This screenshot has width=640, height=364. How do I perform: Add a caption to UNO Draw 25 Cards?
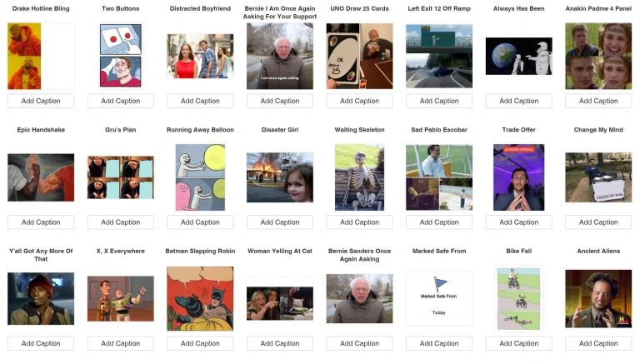[360, 101]
